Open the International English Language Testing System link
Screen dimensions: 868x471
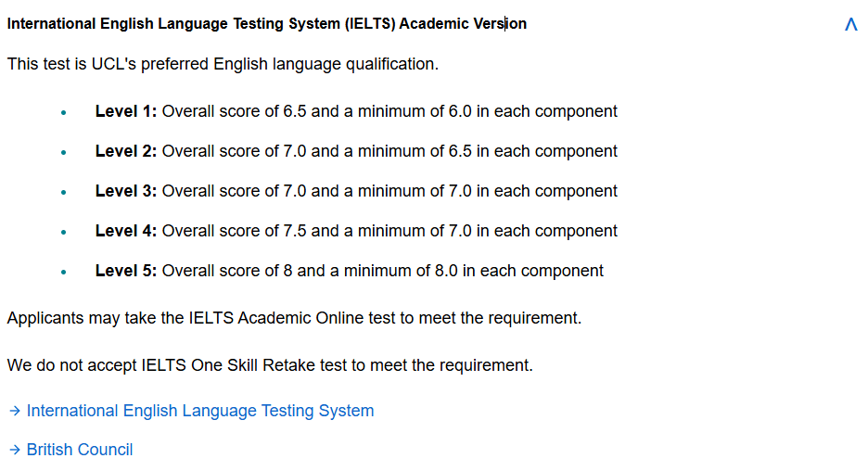coord(200,411)
